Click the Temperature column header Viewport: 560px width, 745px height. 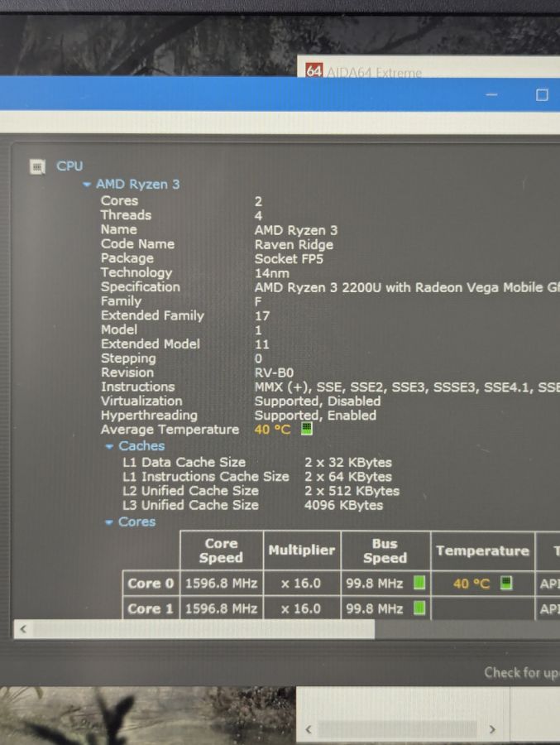482,550
